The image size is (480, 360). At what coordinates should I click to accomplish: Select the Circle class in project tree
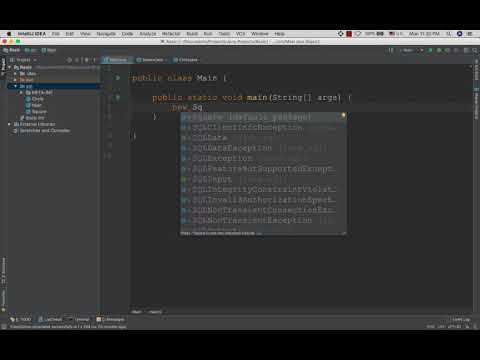pos(35,99)
